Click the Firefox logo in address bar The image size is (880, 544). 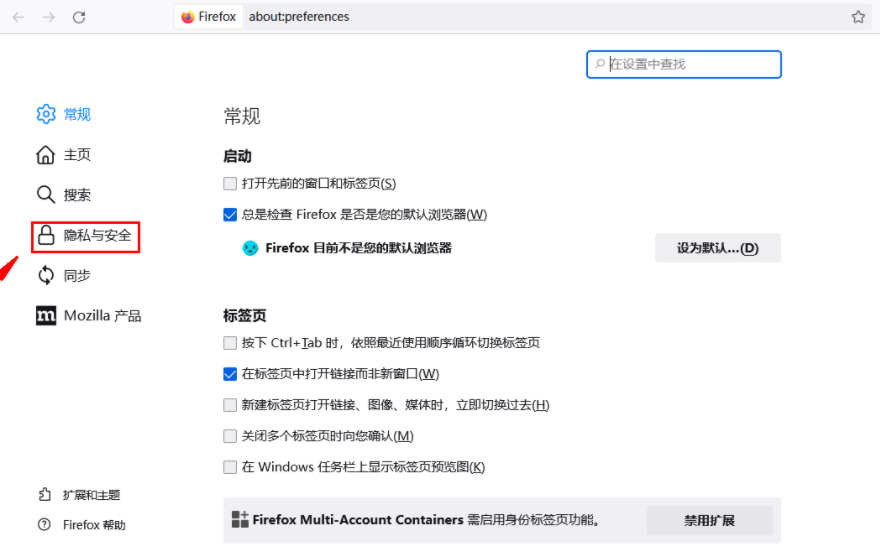pyautogui.click(x=188, y=17)
